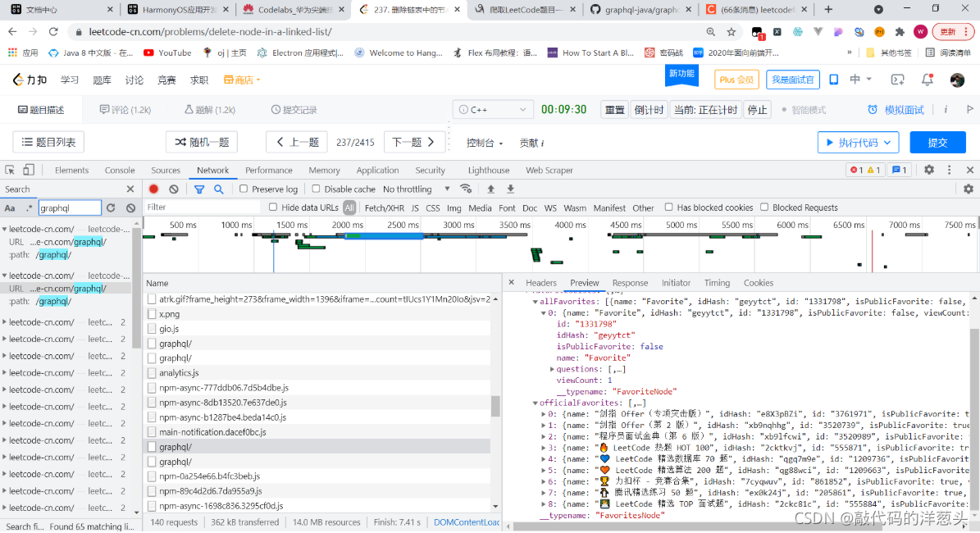Bookmark this page with star icon
This screenshot has height=533, width=980.
(732, 31)
